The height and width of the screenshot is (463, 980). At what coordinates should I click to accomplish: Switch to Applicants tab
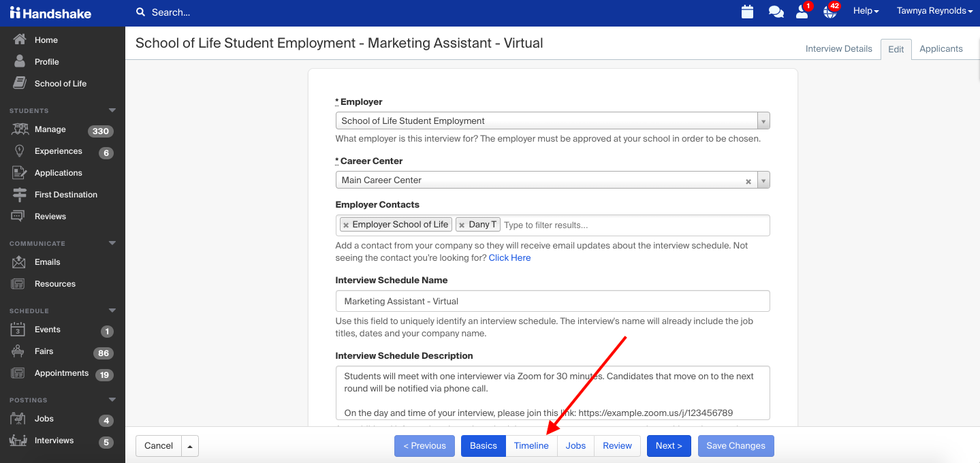[x=941, y=49]
